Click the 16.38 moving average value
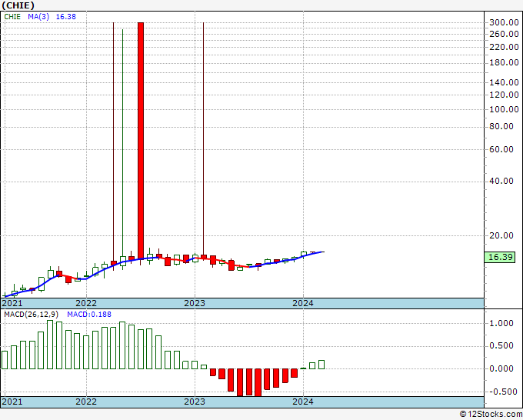The image size is (523, 420). [65, 17]
